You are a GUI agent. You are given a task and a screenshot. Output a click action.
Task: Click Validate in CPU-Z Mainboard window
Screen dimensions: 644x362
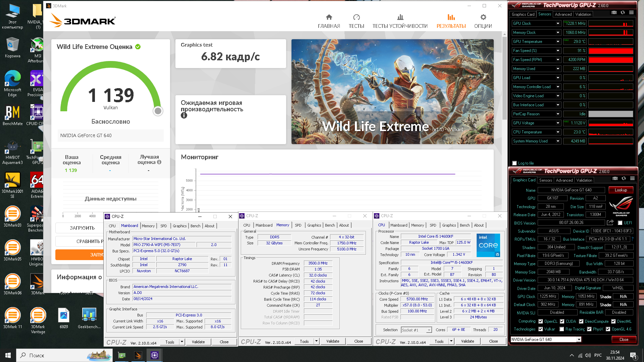(x=198, y=342)
